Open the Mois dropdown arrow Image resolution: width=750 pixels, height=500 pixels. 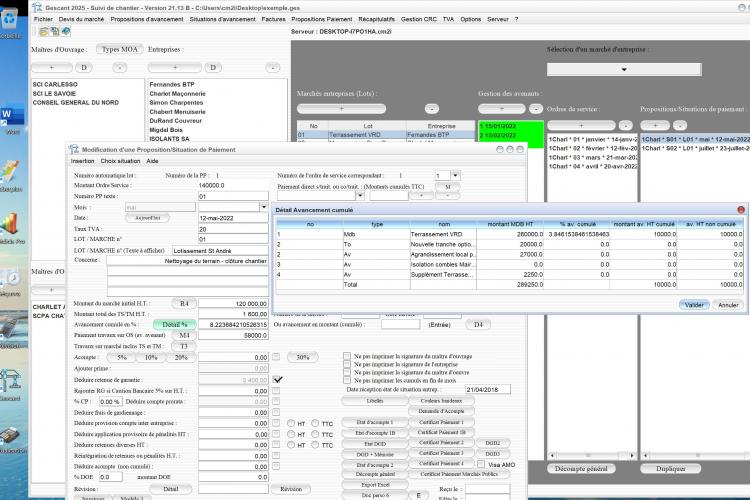(264, 207)
